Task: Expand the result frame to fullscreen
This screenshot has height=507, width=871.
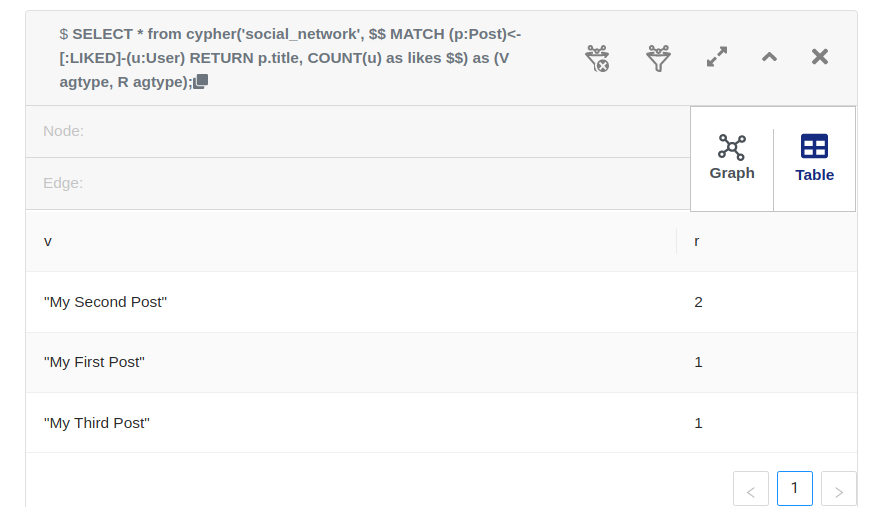Action: click(x=717, y=57)
